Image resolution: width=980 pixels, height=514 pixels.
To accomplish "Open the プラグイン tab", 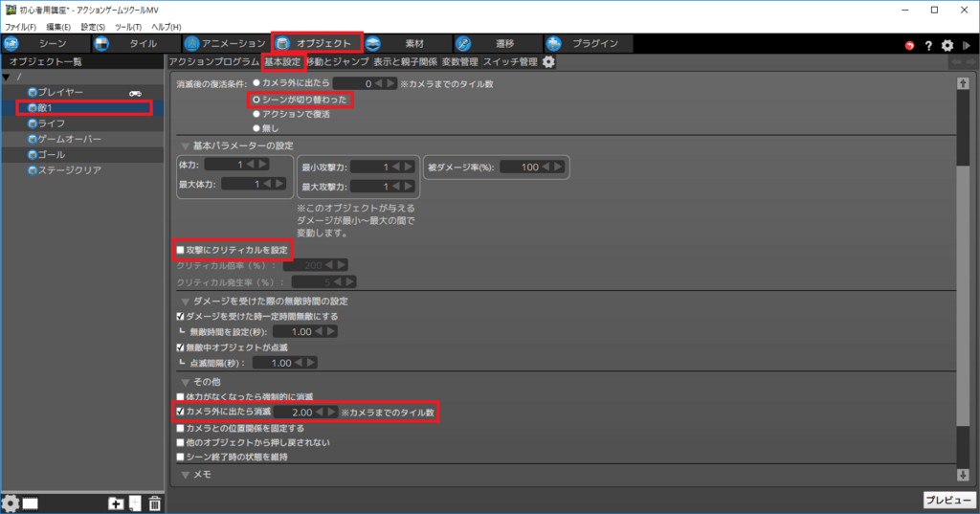I will coord(588,43).
